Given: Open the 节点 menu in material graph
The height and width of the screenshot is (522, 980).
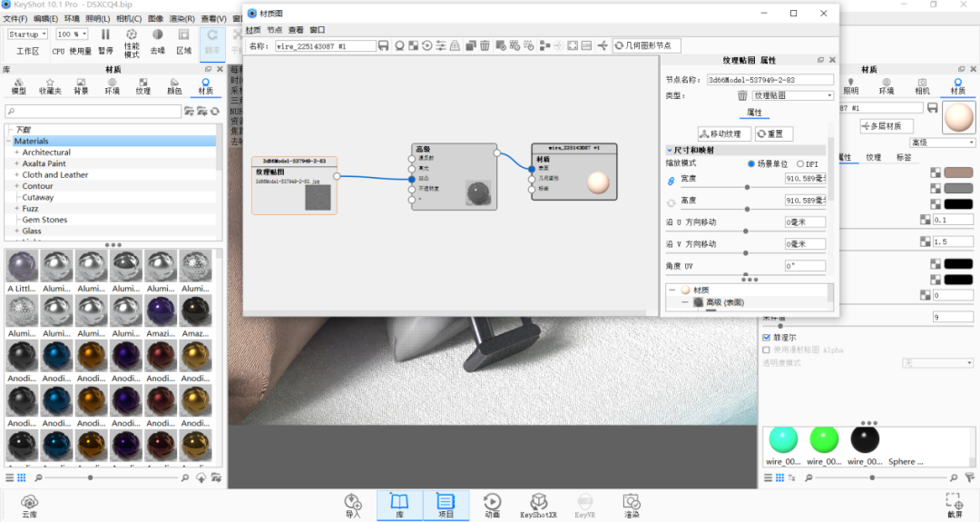Looking at the screenshot, I should point(274,30).
